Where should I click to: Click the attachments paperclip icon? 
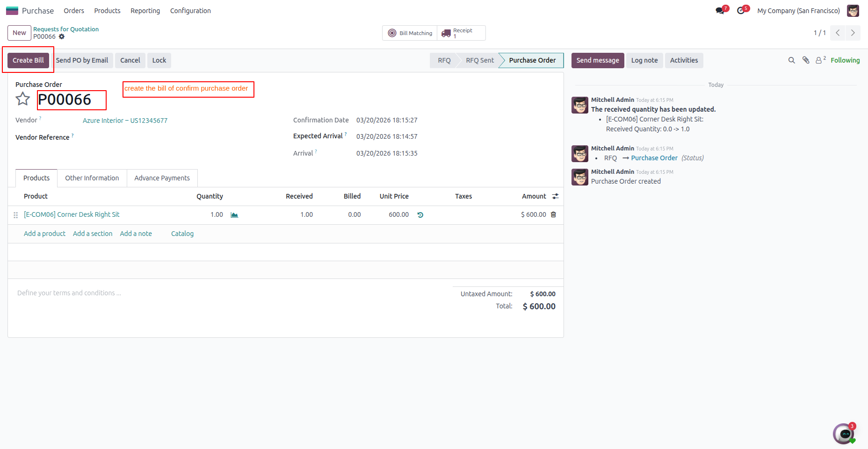click(806, 60)
